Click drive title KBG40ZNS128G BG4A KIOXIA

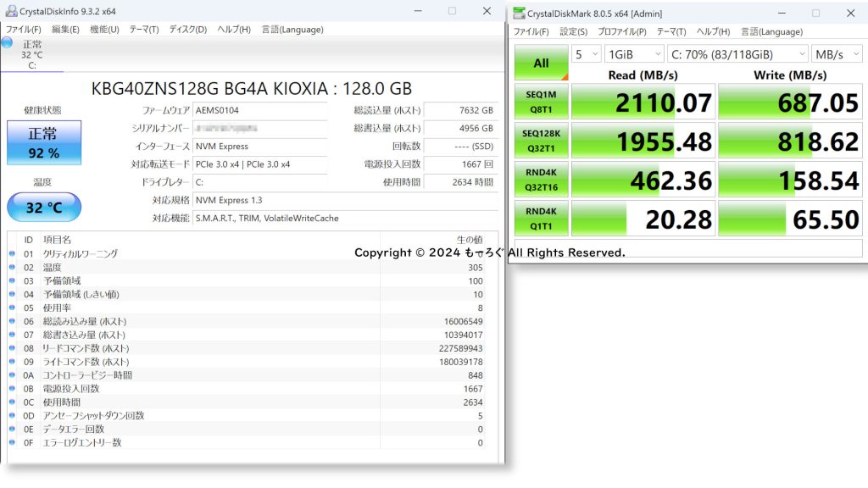pos(252,88)
